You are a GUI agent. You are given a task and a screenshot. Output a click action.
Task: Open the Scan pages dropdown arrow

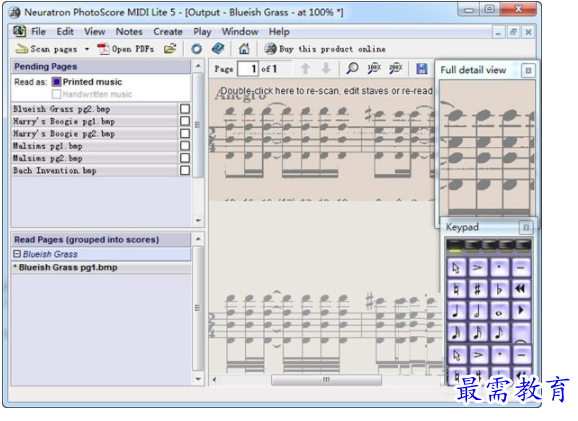pos(87,49)
